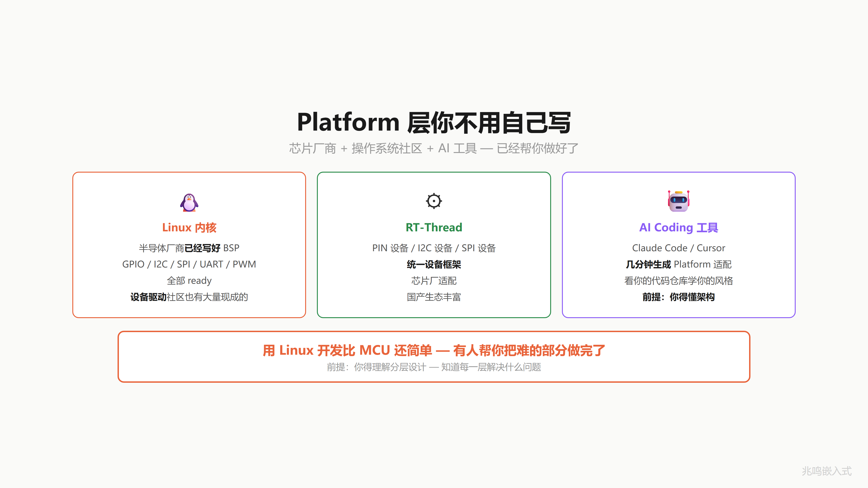Click the bold '统一设备框架' text
Viewport: 868px width, 488px height.
tap(434, 264)
